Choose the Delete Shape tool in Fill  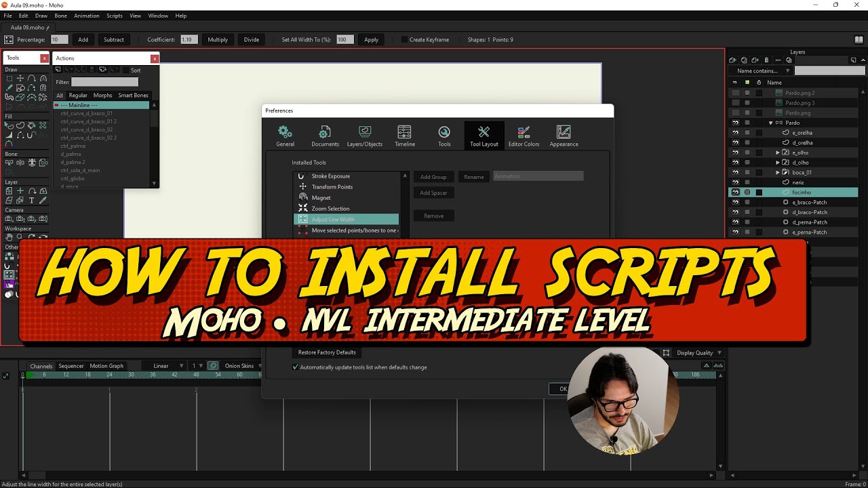coord(43,125)
